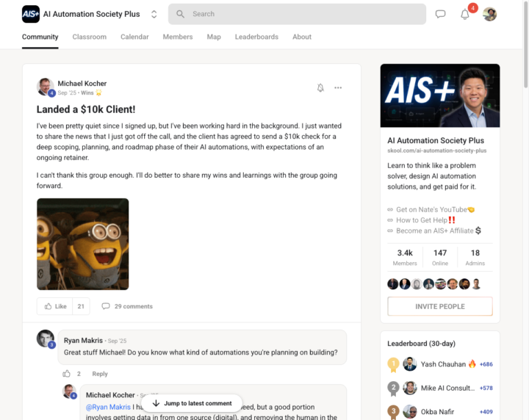Open the How to Get Help link
The height and width of the screenshot is (420, 529).
click(x=422, y=220)
